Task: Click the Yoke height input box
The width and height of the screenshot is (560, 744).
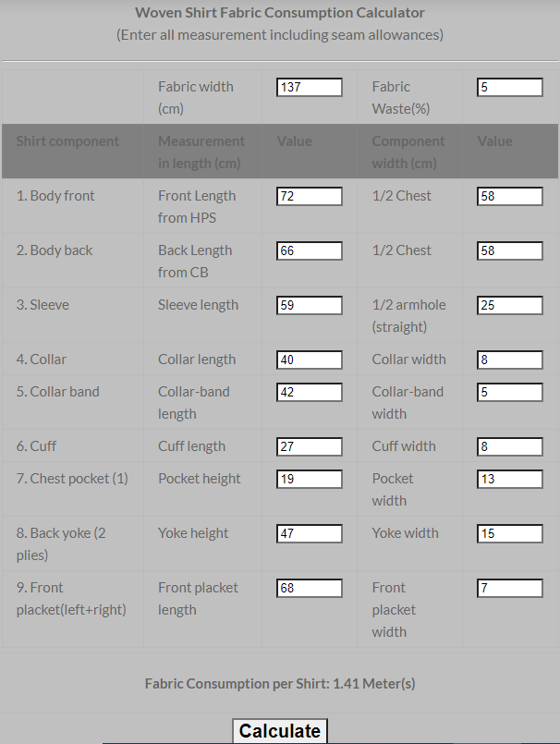Action: point(310,534)
